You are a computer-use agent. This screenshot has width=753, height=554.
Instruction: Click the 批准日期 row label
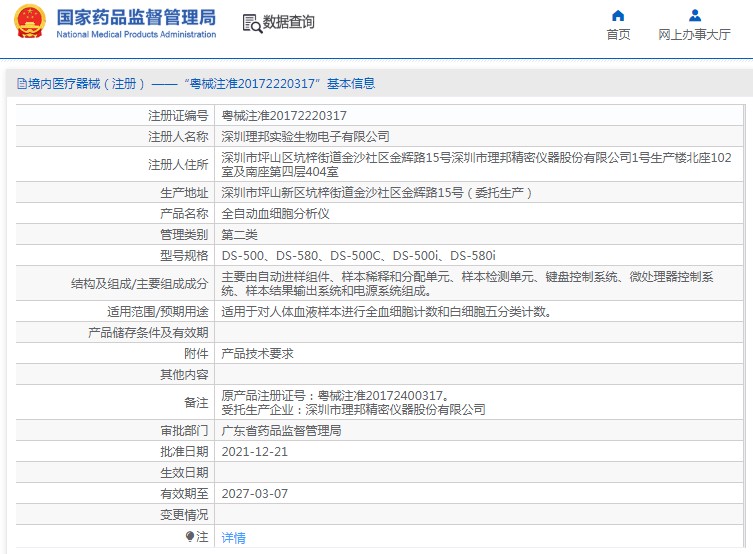click(x=184, y=452)
